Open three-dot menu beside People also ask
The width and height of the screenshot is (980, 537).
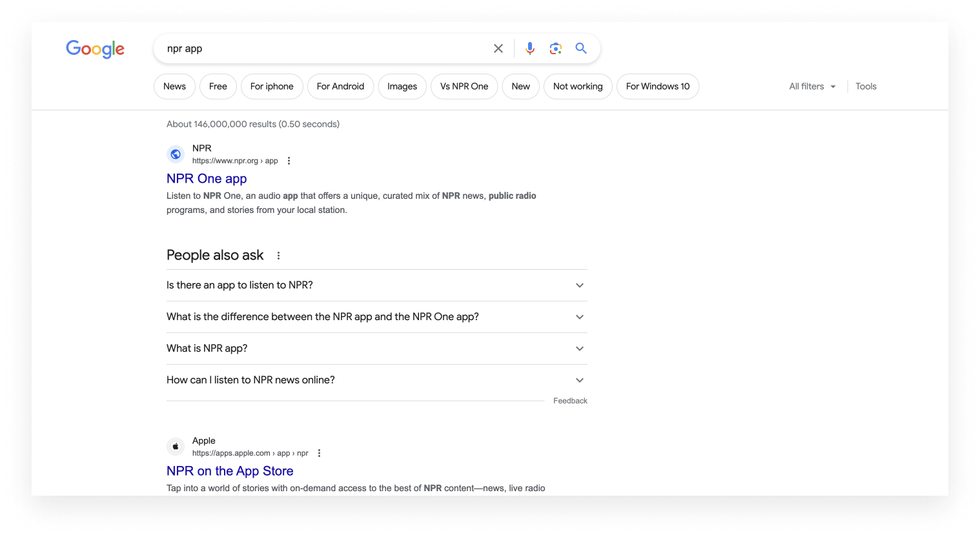[278, 256]
